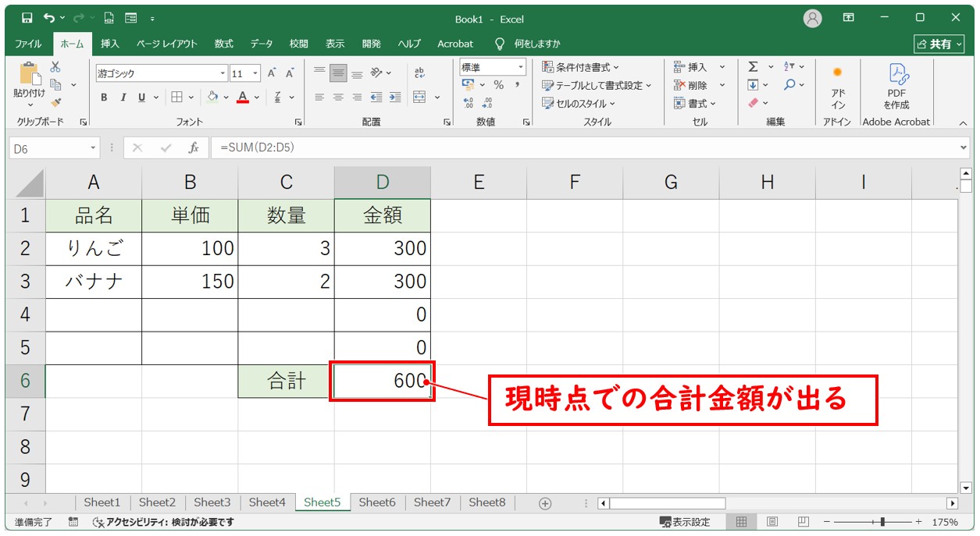Open Find and Select magnifier
Image resolution: width=980 pixels, height=536 pixels.
pyautogui.click(x=789, y=85)
